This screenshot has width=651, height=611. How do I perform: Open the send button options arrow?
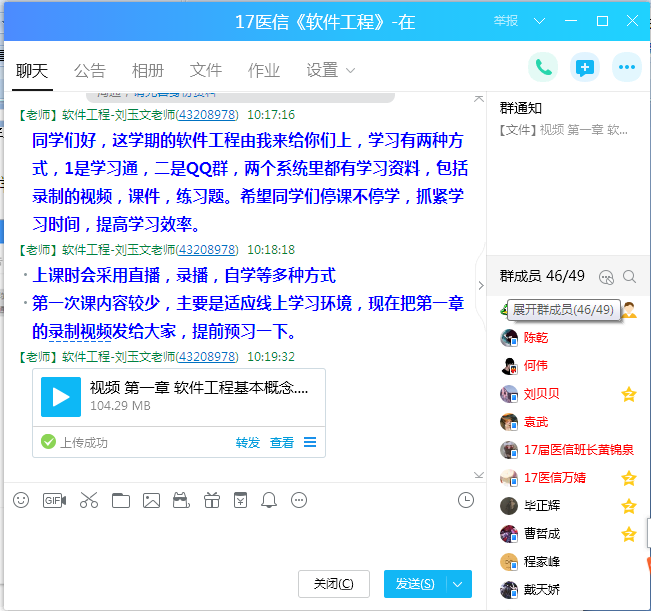click(458, 584)
